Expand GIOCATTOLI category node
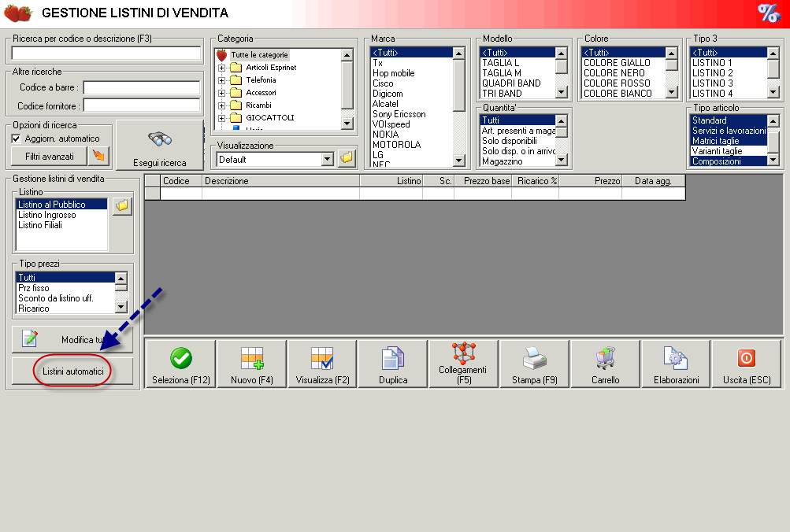The image size is (790, 532). tap(221, 118)
